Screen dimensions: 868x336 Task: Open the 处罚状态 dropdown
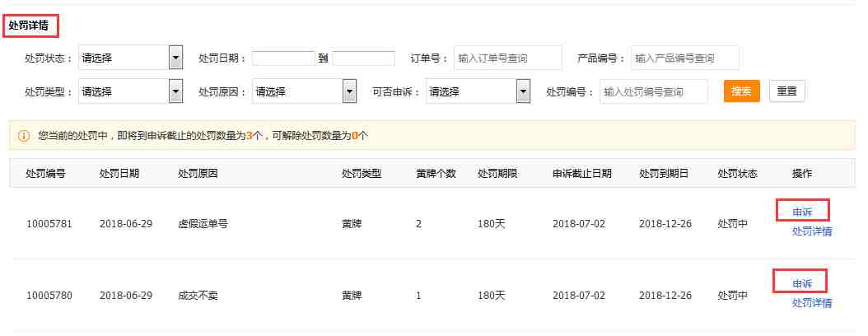click(131, 58)
